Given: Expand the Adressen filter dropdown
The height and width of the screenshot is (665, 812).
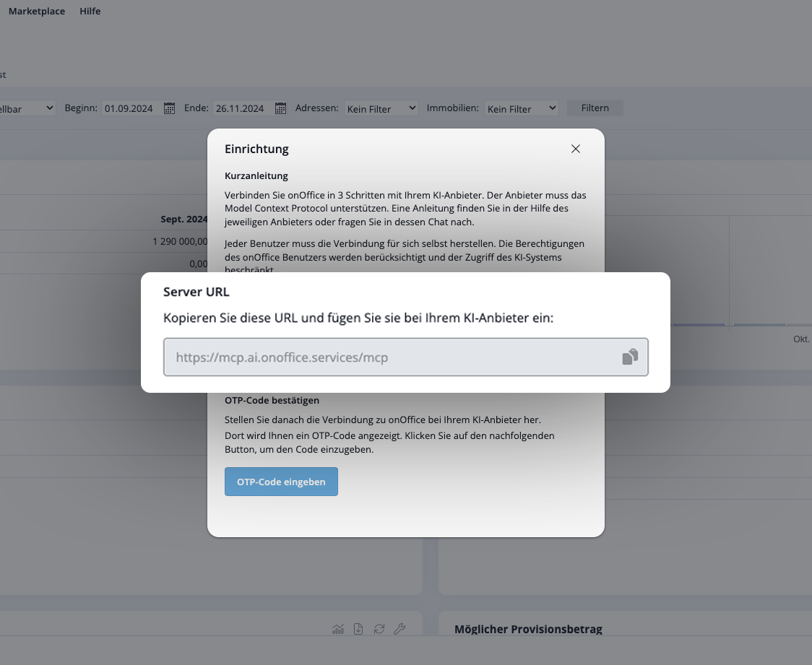Looking at the screenshot, I should 381,108.
